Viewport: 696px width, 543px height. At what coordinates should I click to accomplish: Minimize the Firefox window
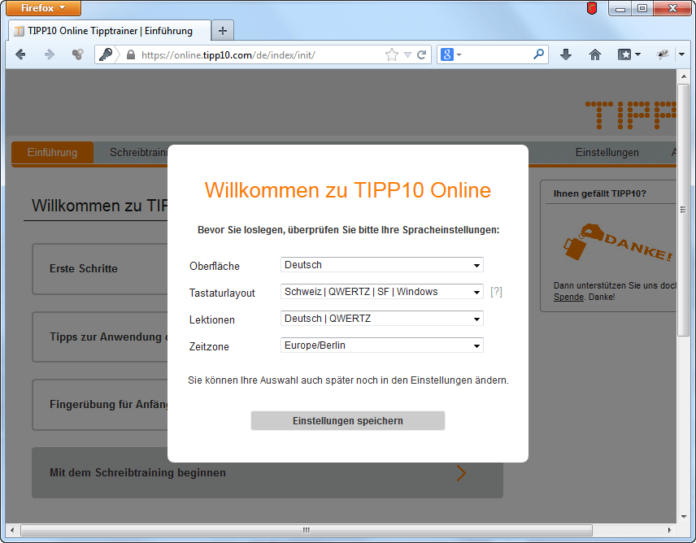pos(621,8)
